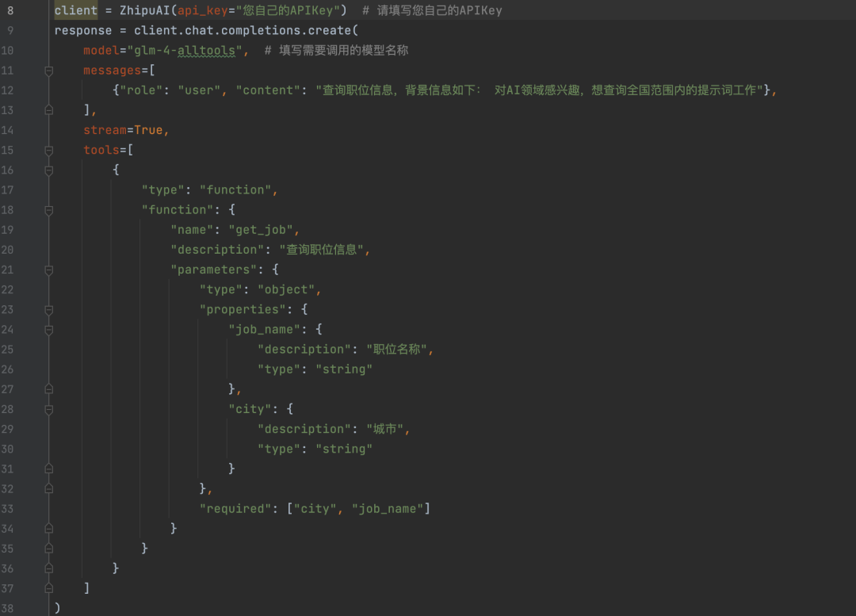
Task: Click line number 14 in the gutter
Action: (x=8, y=130)
